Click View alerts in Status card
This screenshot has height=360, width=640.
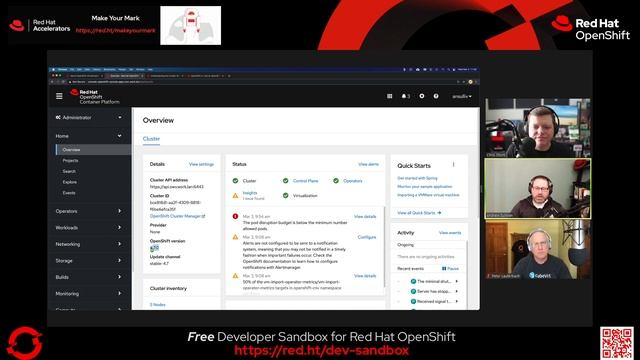368,164
